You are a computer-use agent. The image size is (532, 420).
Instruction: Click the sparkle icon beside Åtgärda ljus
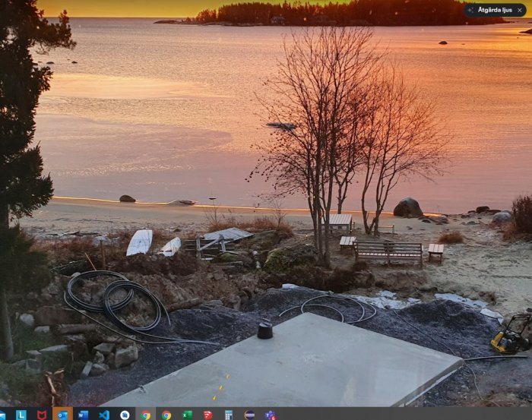(x=470, y=10)
